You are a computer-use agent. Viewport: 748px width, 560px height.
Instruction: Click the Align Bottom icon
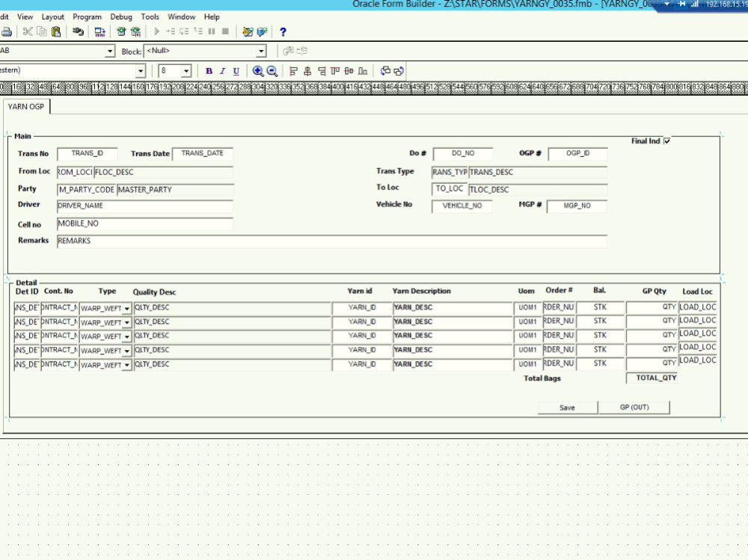363,71
